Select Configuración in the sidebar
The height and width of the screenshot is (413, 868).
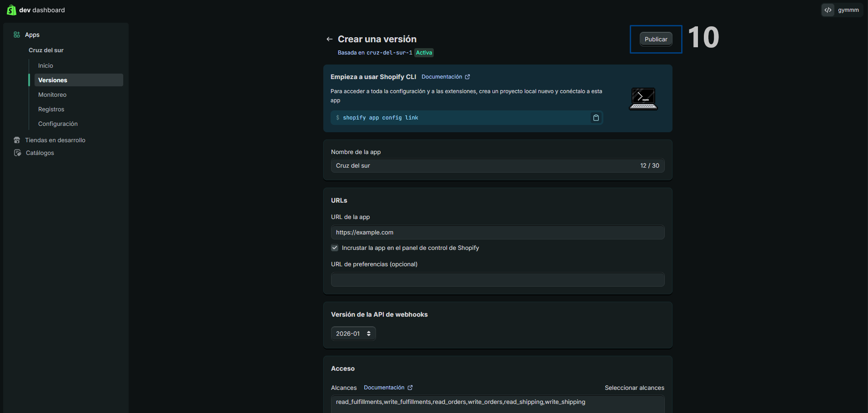point(58,124)
